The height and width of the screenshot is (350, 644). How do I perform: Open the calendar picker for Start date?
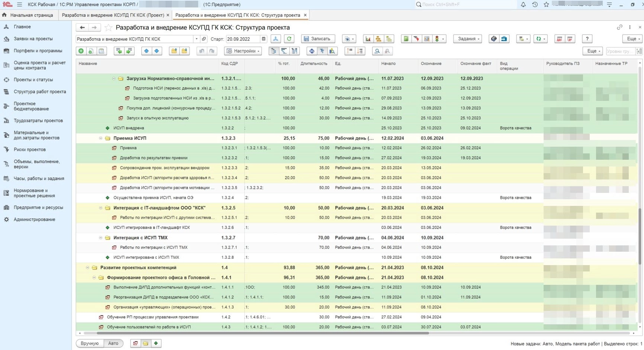[264, 39]
